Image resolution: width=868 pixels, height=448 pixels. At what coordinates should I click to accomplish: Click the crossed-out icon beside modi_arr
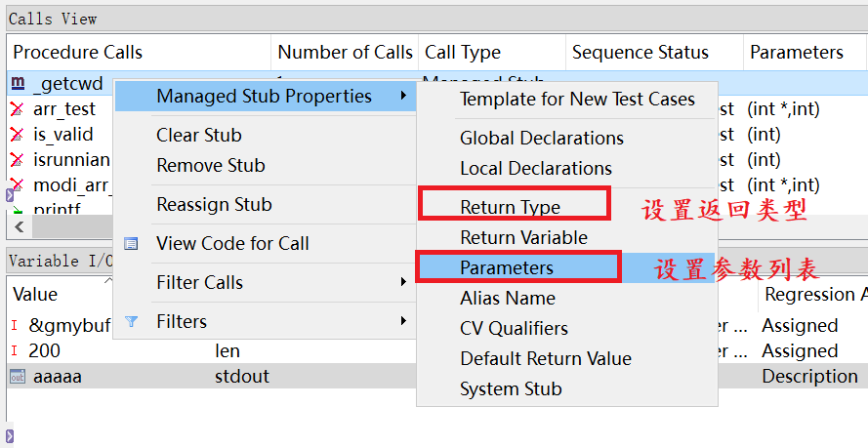pos(17,185)
